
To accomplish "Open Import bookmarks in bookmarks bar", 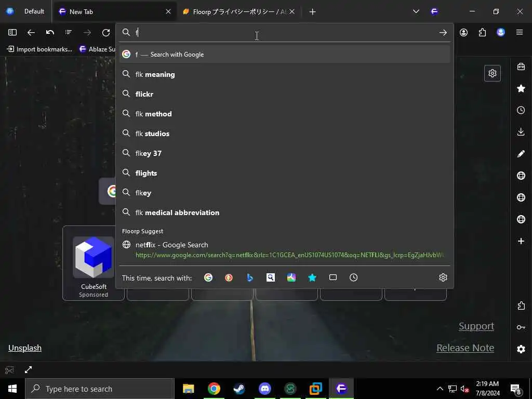I will point(39,49).
